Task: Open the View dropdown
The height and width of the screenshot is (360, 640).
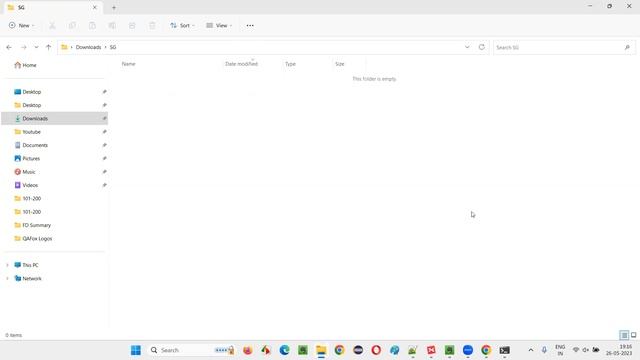Action: [219, 25]
